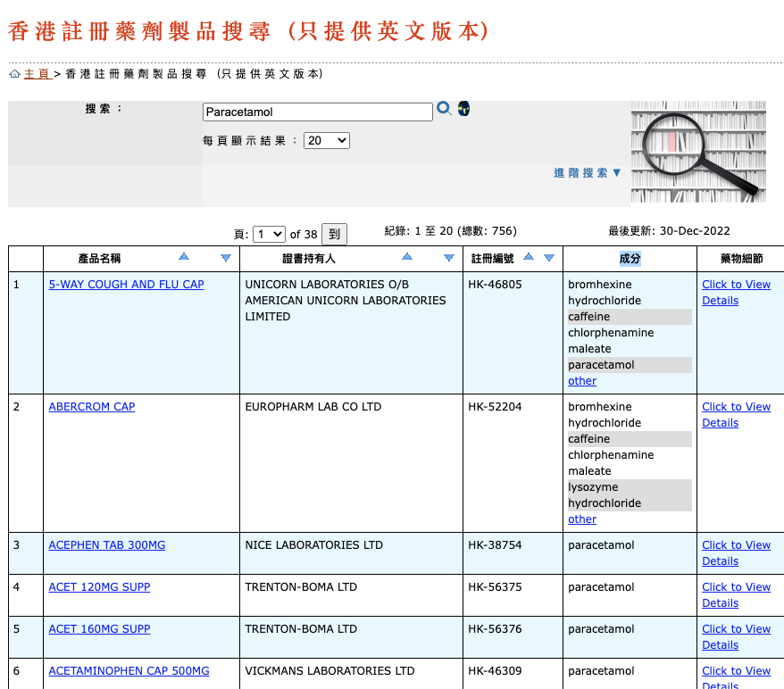Open the page number dropdown

tap(269, 234)
